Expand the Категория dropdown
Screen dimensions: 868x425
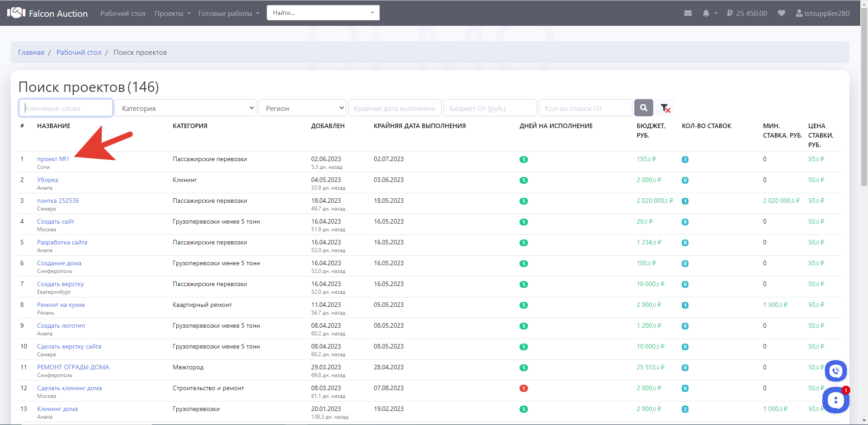pyautogui.click(x=185, y=108)
